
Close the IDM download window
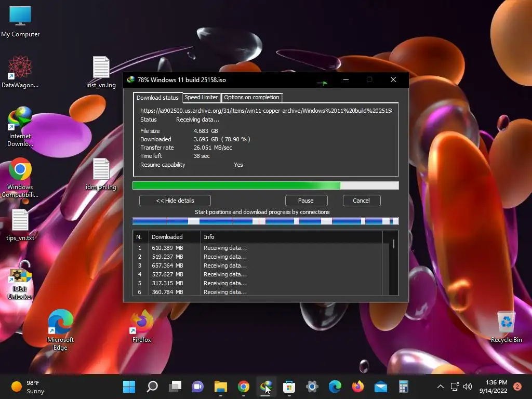[393, 79]
